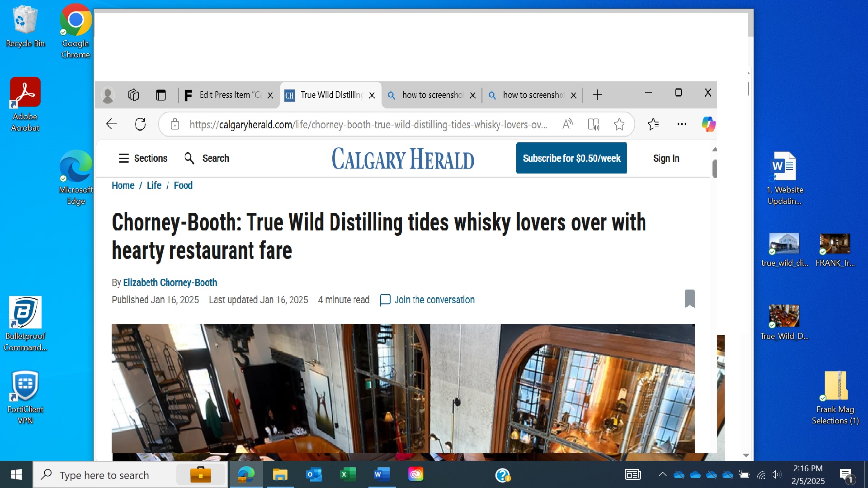Select the True_Wild_D... image file
Image resolution: width=868 pixels, height=488 pixels.
coord(784,322)
